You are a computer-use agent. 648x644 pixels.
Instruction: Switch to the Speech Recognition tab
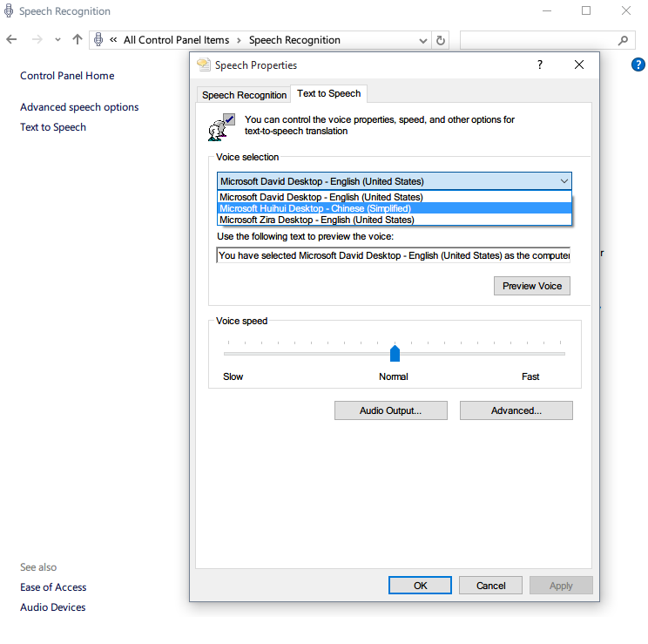244,95
